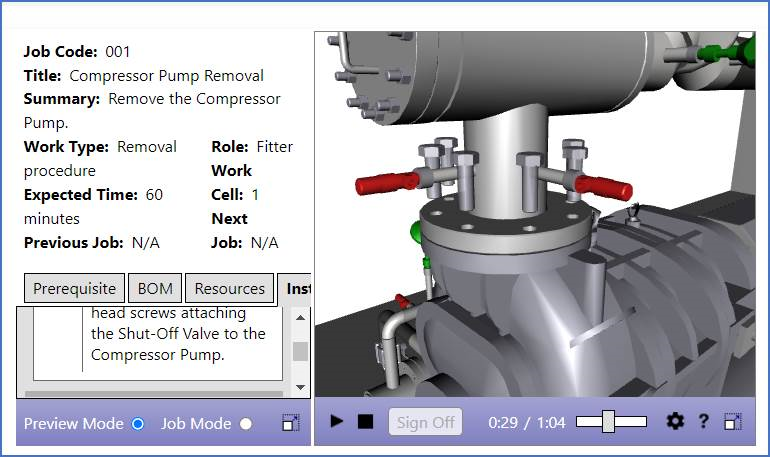Select the Job Mode radio button
Viewport: 770px width, 457px height.
(246, 424)
